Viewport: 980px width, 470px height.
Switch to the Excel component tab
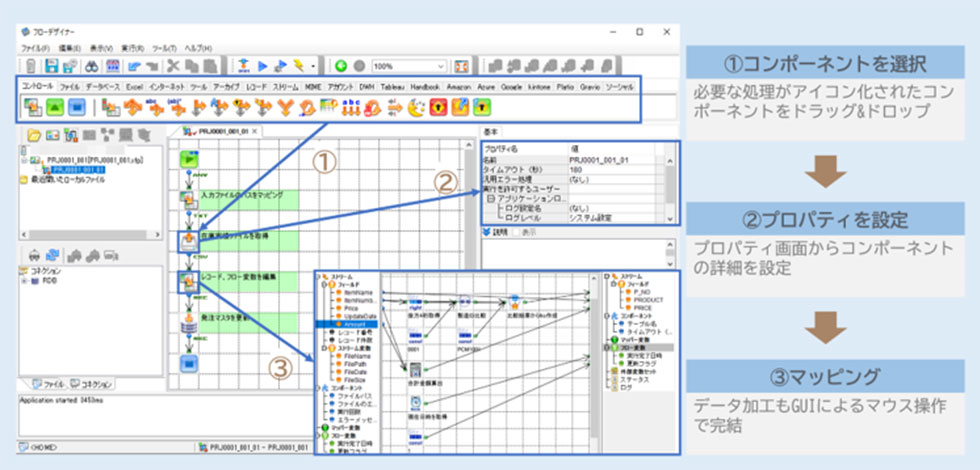134,87
